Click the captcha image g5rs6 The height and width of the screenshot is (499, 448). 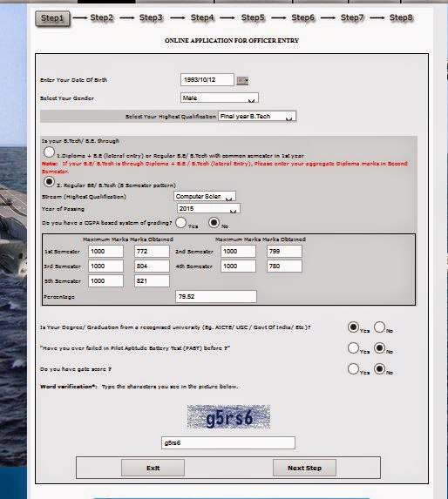(228, 417)
